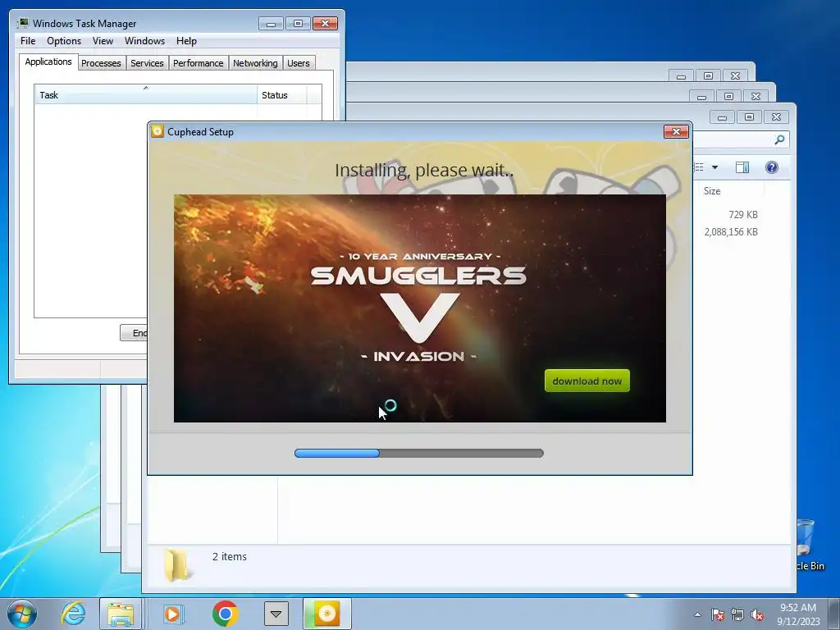Sort by the Task column header
The width and height of the screenshot is (840, 630).
pyautogui.click(x=146, y=95)
